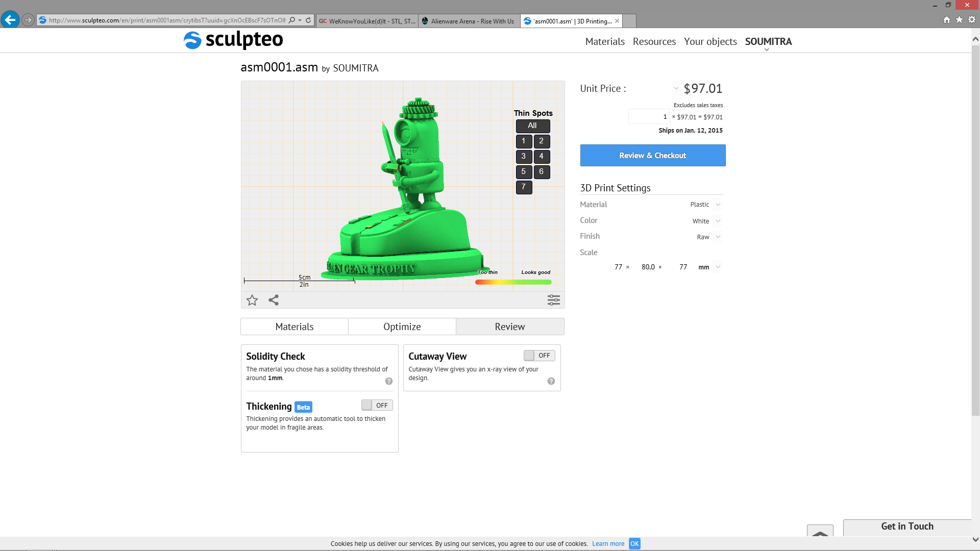Screen dimensions: 980x551
Task: Click the Thickening Beta badge
Action: (x=303, y=407)
